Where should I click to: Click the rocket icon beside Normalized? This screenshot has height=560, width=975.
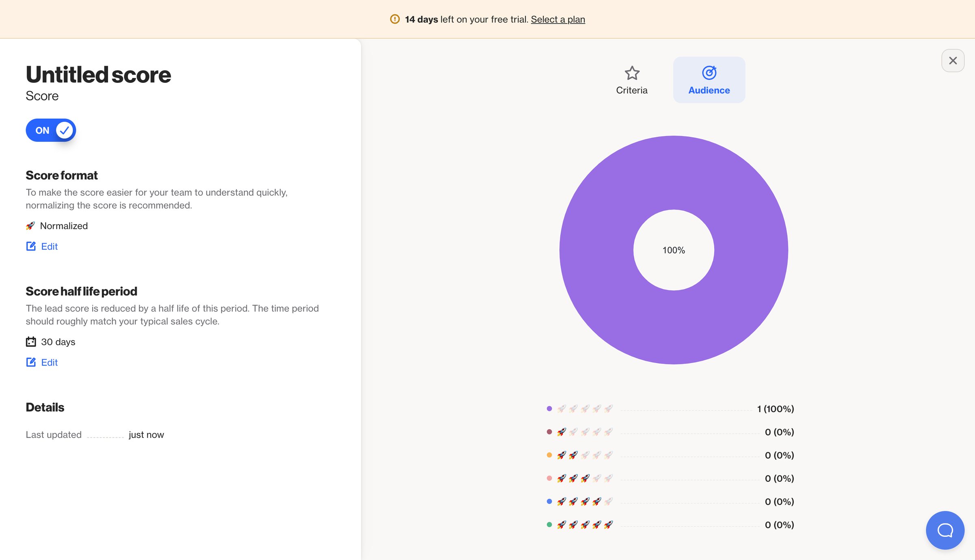30,226
